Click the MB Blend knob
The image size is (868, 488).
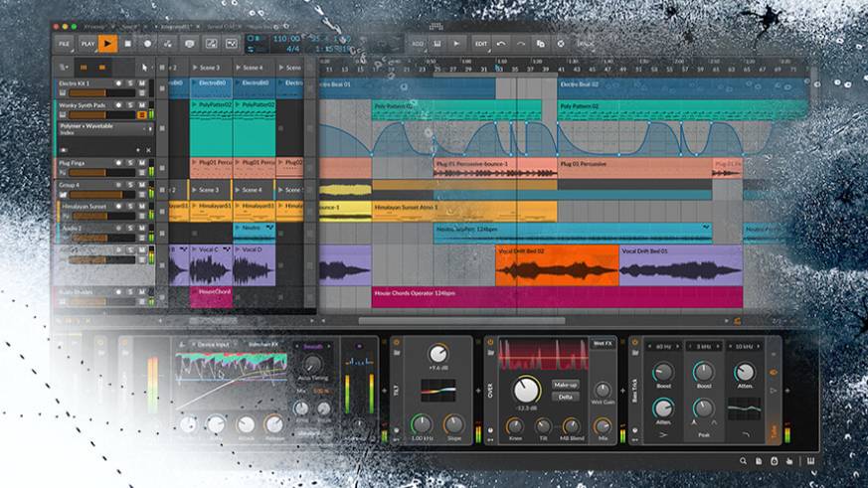coord(572,426)
